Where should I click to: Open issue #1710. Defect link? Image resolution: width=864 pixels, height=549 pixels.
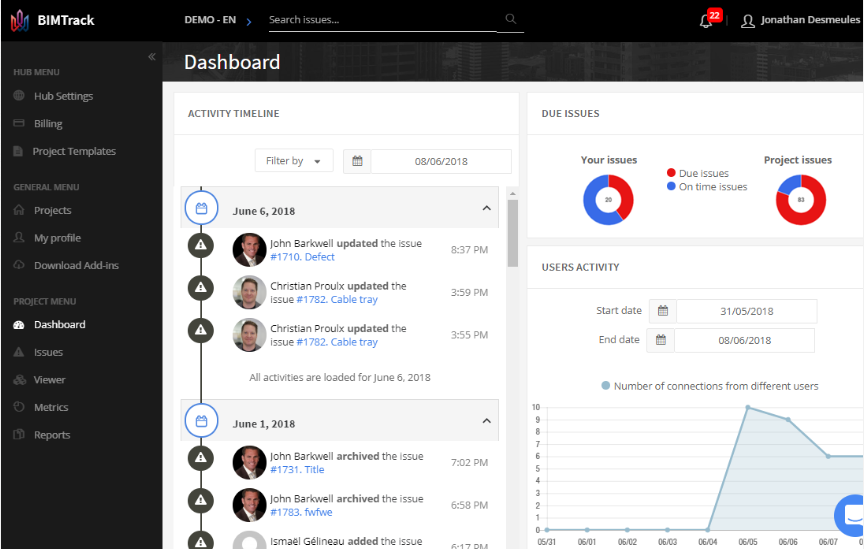(x=303, y=257)
